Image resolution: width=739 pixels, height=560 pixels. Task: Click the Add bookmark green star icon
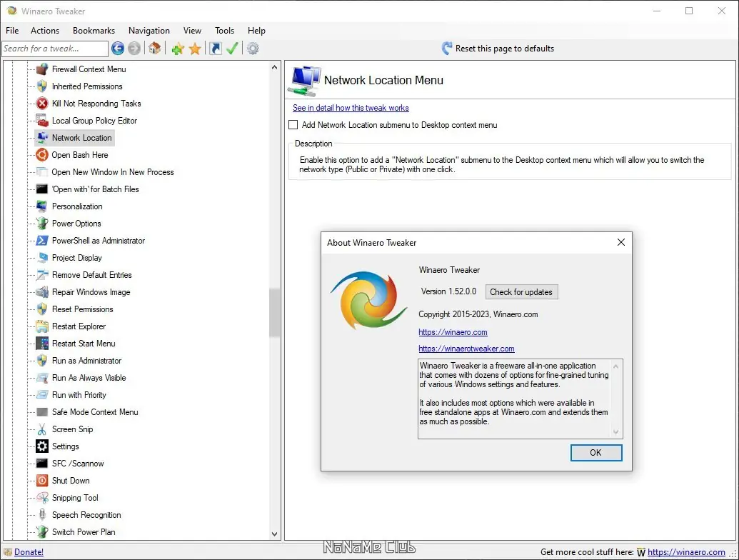coord(178,49)
